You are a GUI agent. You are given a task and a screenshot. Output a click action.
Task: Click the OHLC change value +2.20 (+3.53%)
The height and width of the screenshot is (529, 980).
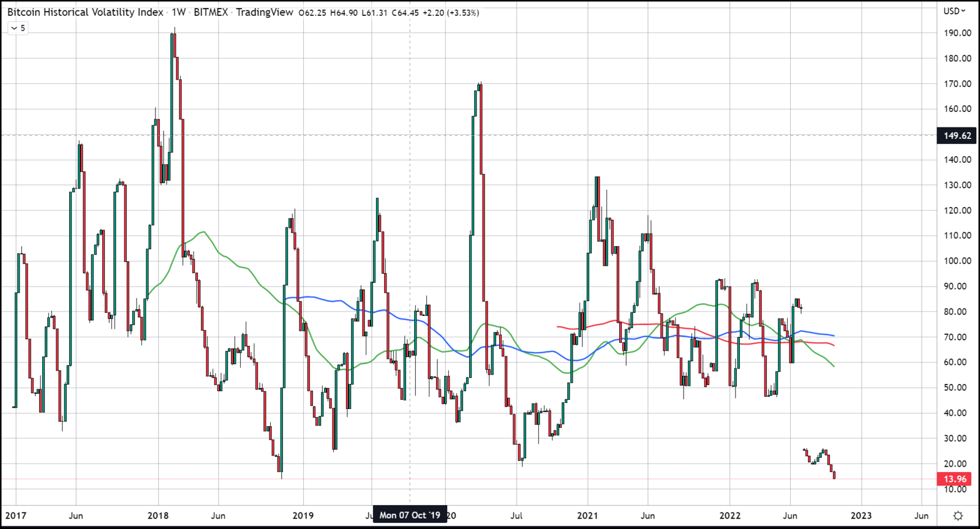tap(452, 13)
